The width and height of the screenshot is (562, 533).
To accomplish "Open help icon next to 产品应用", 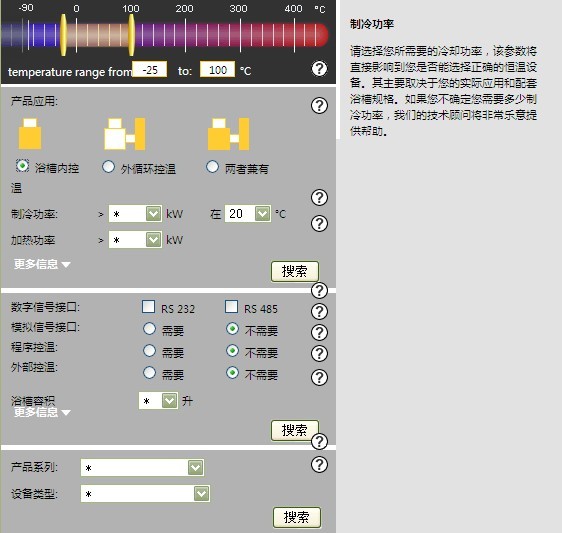I will [319, 105].
